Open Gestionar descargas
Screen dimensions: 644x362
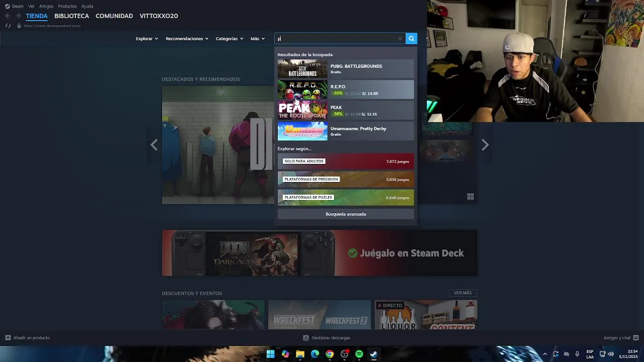click(x=327, y=338)
